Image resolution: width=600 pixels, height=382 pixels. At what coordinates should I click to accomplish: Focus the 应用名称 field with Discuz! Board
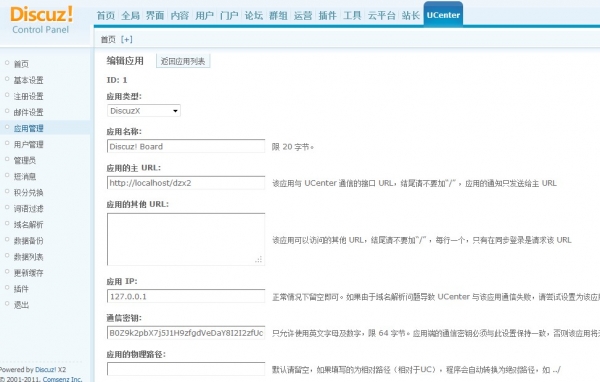tap(186, 146)
